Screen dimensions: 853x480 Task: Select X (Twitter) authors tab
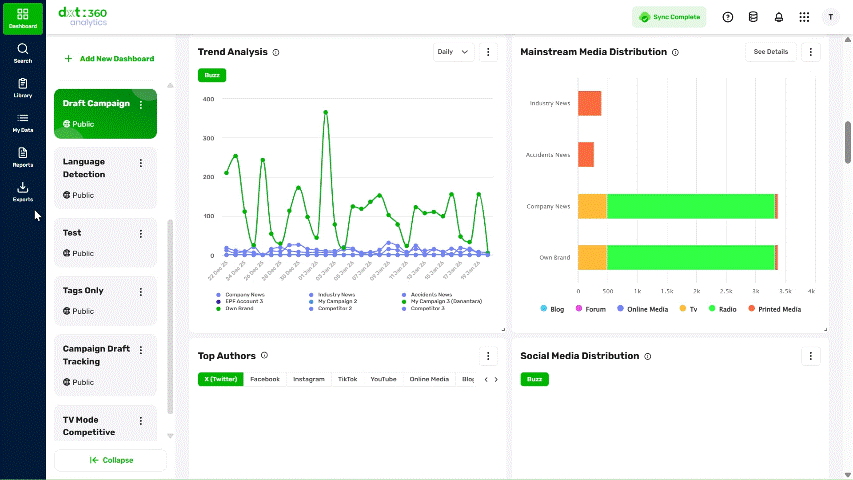[220, 379]
